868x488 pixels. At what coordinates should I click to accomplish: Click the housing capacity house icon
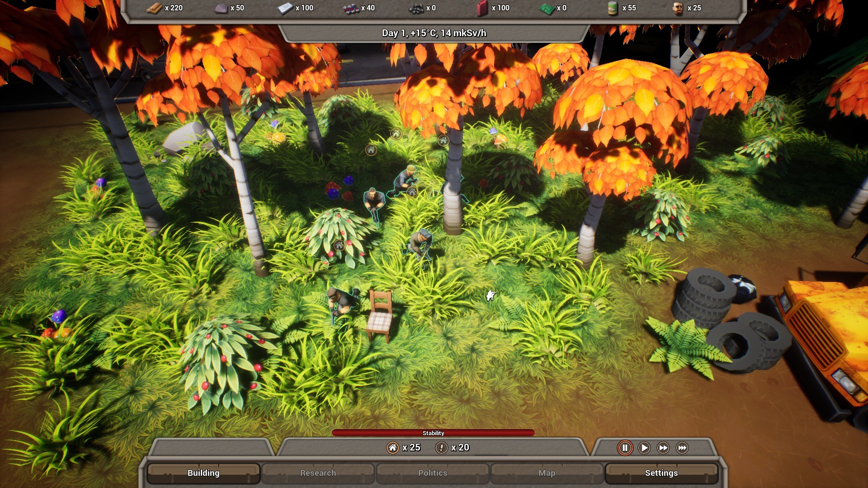point(392,447)
